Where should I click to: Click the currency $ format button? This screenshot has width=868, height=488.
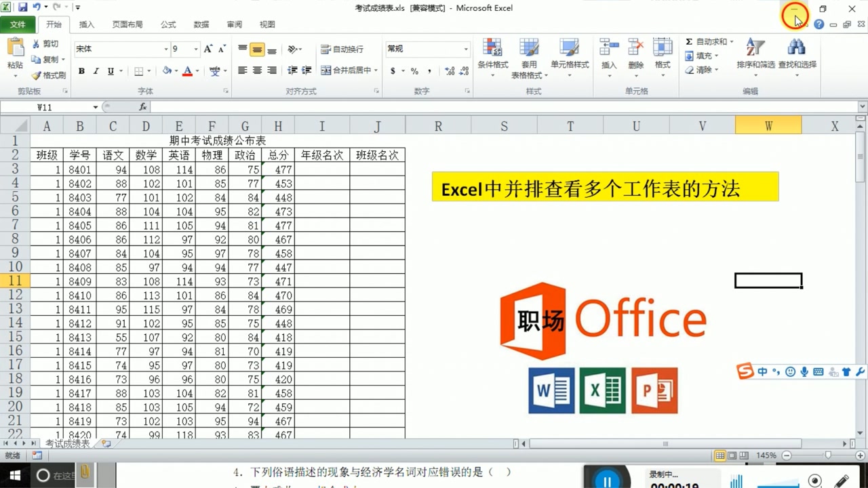tap(393, 70)
